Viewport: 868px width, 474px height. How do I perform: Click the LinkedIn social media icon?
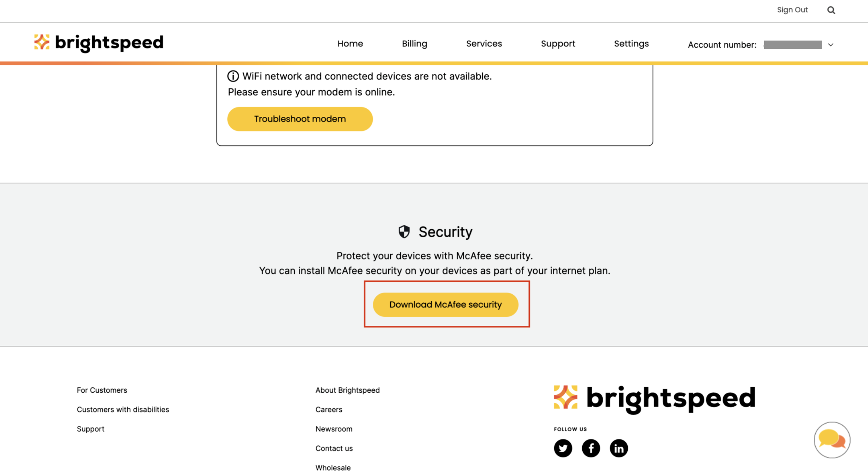(x=618, y=448)
